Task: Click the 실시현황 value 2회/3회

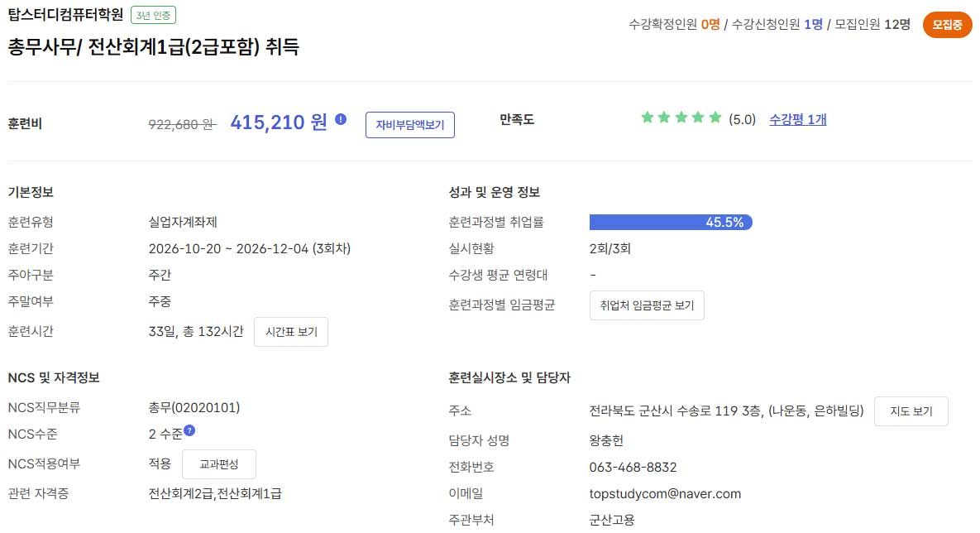Action: [610, 249]
